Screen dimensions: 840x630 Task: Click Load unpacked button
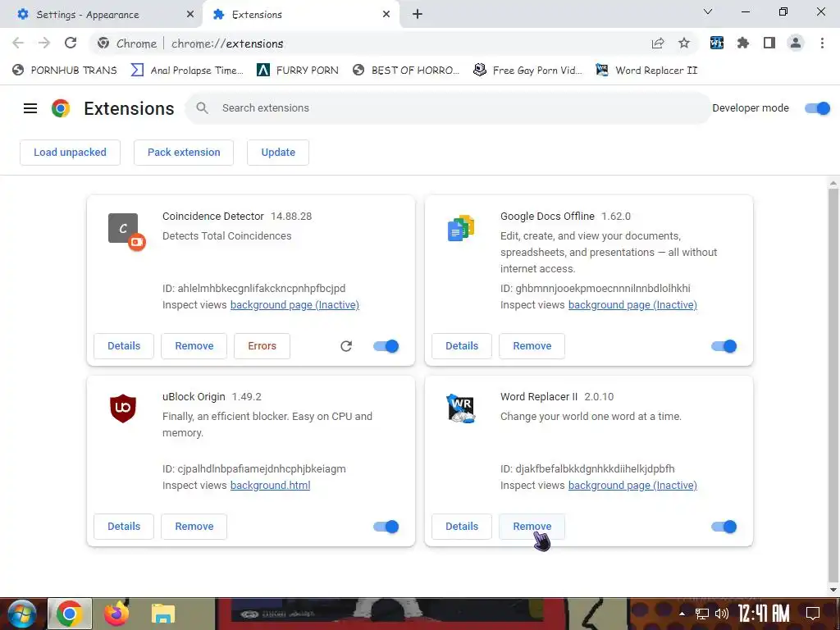(x=71, y=153)
